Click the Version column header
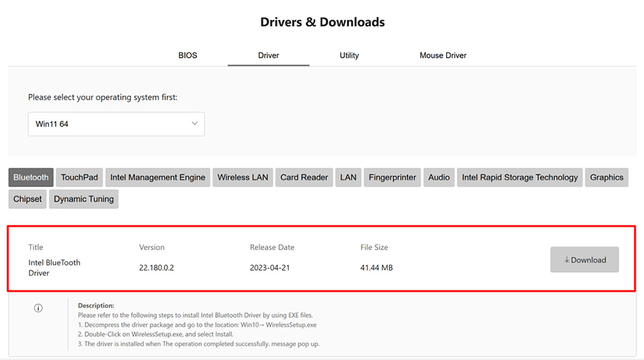Image resolution: width=644 pixels, height=360 pixels. pyautogui.click(x=152, y=247)
